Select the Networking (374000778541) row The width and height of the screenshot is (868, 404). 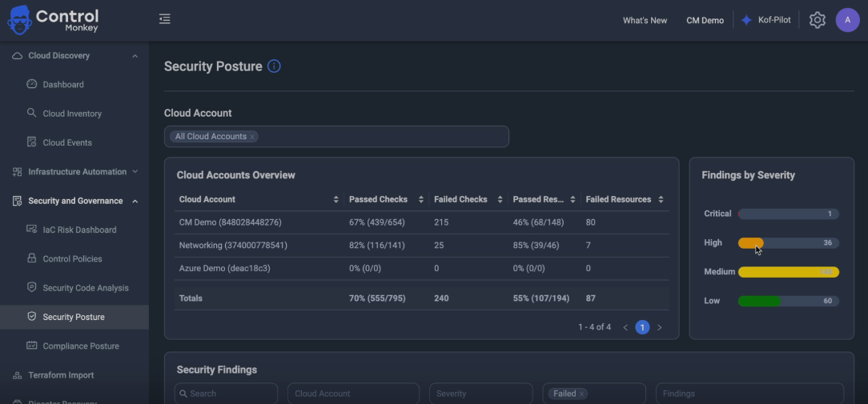421,245
